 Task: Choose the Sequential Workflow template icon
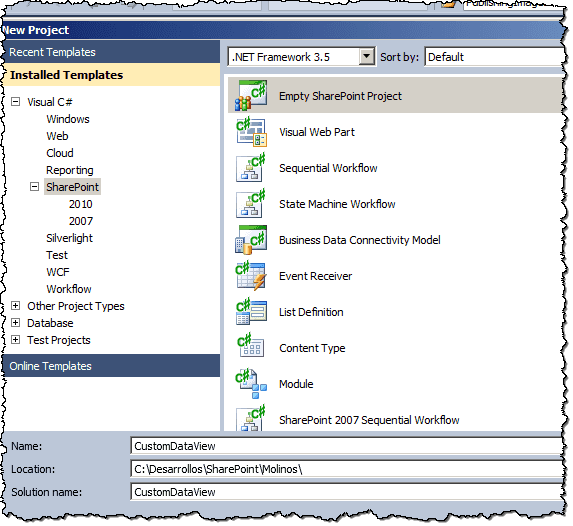[251, 168]
